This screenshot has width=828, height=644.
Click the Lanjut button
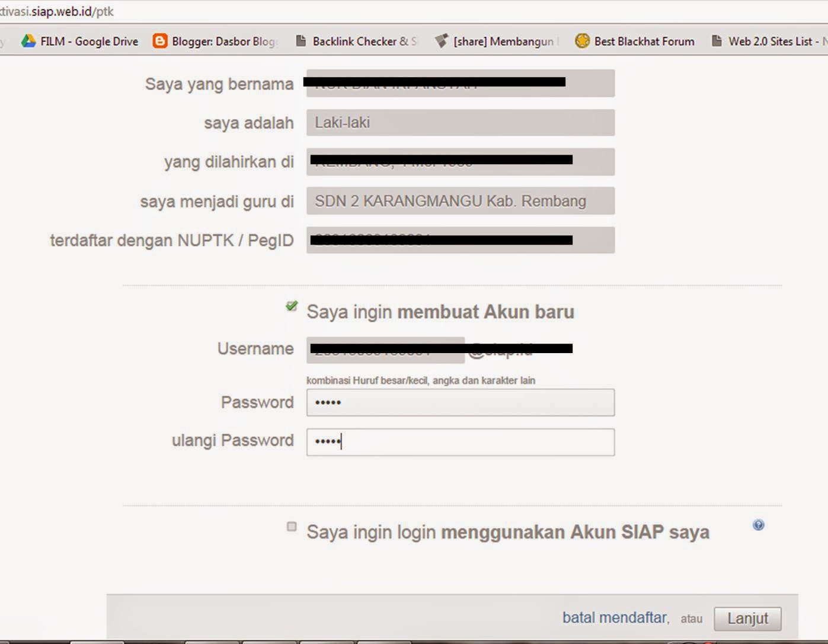point(747,619)
